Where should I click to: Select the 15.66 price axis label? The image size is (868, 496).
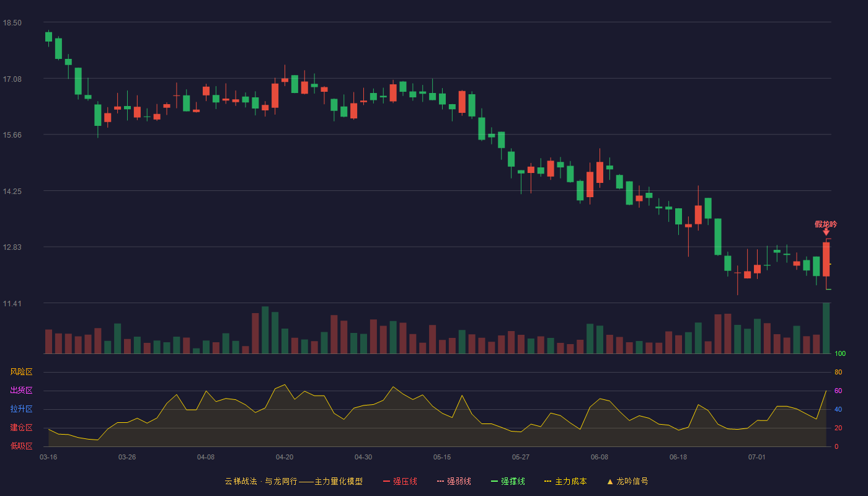pyautogui.click(x=12, y=135)
